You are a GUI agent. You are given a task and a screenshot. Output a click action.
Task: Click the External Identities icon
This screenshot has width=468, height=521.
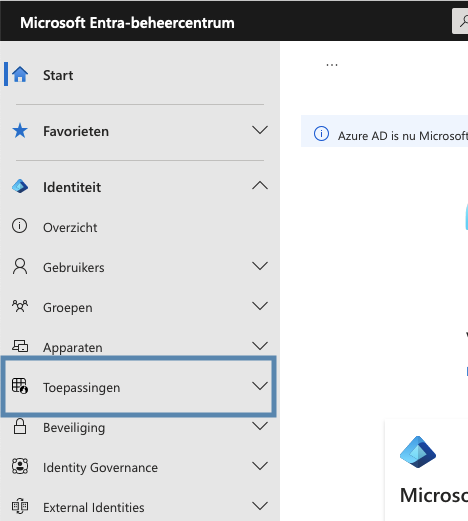click(20, 506)
